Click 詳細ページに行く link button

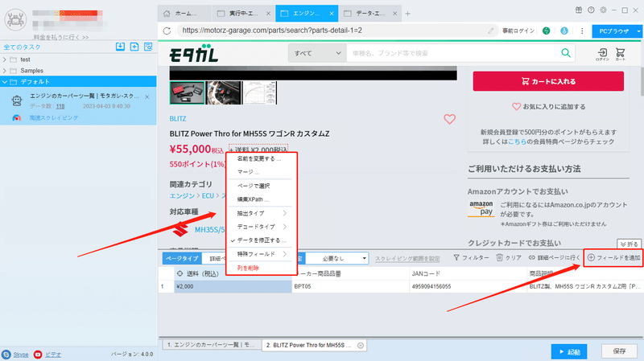(554, 257)
